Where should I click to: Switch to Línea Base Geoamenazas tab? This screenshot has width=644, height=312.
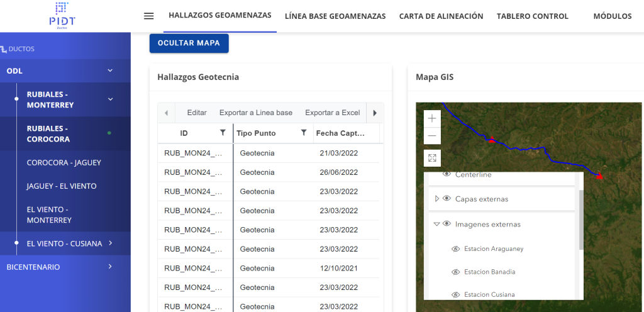335,16
